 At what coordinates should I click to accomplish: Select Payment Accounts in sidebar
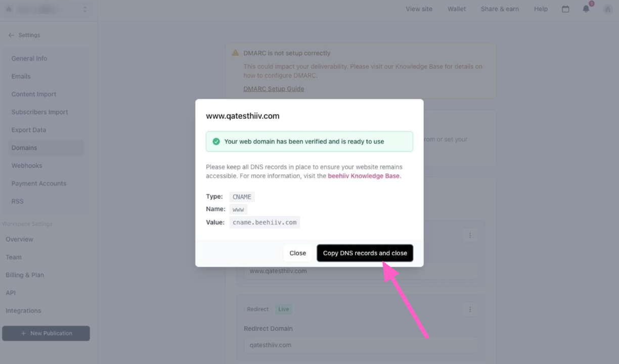tap(39, 184)
